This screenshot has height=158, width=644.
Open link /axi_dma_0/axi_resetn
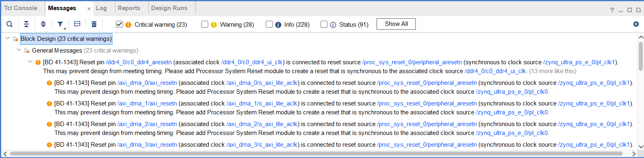point(147,83)
